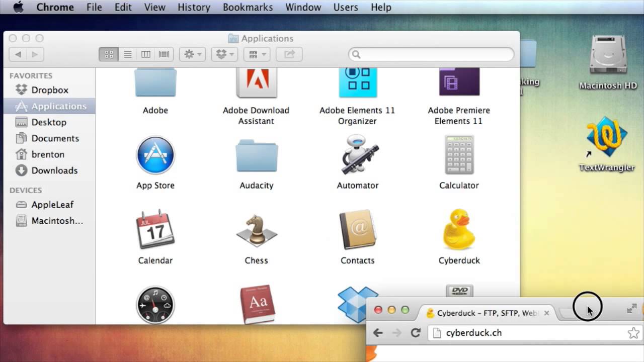Select Macintosh HD device in sidebar

click(49, 221)
